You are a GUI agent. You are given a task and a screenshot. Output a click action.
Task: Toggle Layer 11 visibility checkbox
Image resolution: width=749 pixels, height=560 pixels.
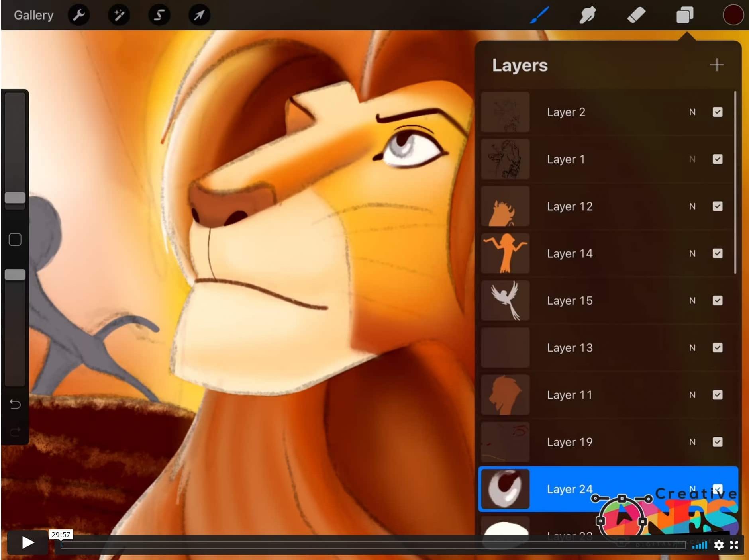(x=717, y=395)
